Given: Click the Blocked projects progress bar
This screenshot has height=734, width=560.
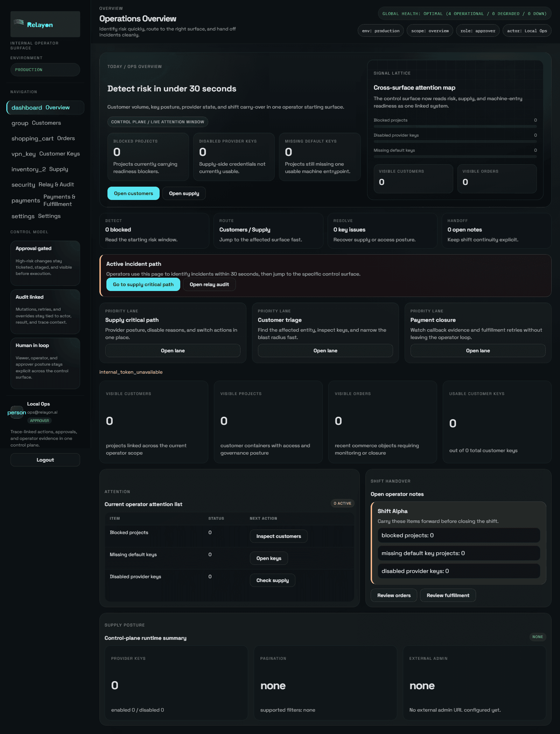Looking at the screenshot, I should [455, 127].
